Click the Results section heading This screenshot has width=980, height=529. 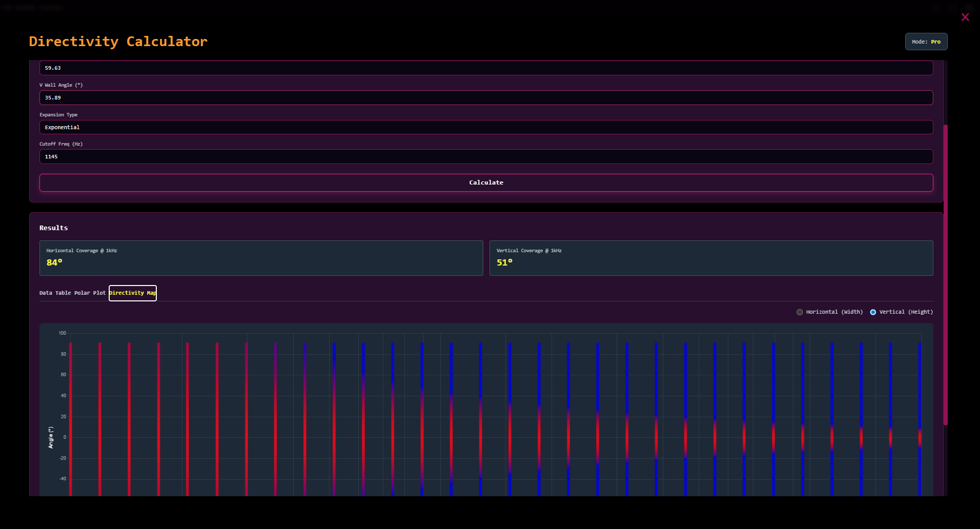click(54, 228)
